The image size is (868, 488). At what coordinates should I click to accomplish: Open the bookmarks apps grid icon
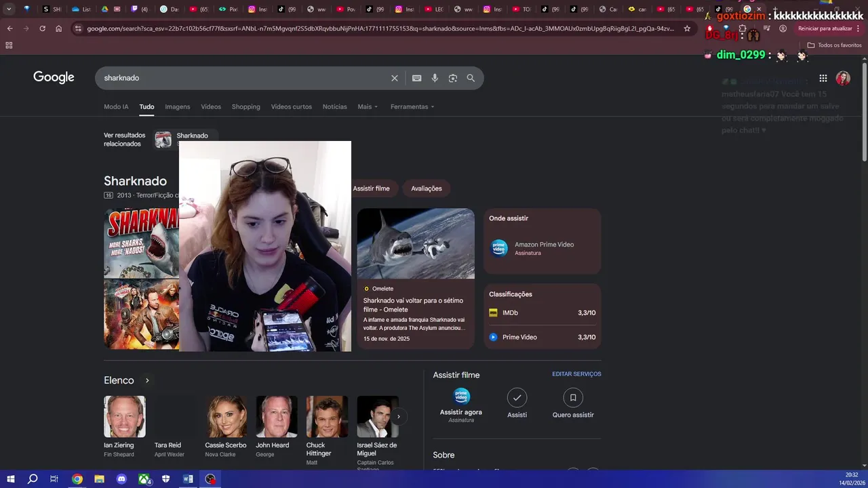coord(9,45)
